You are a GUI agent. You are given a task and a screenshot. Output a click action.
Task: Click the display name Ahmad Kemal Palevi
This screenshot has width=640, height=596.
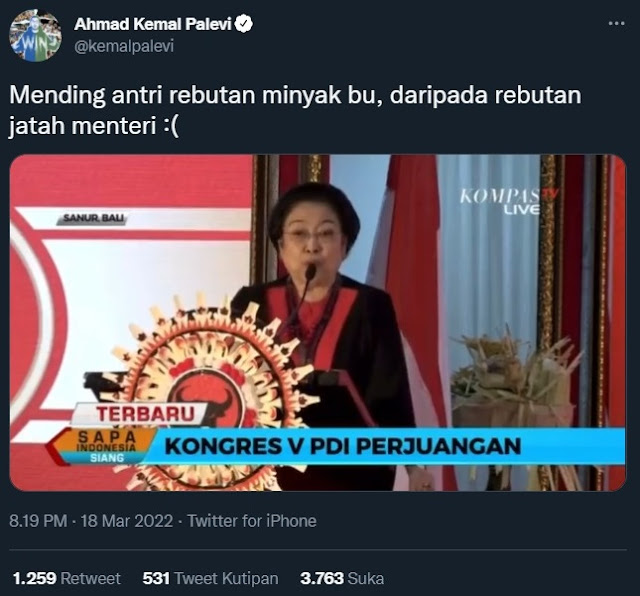point(153,24)
